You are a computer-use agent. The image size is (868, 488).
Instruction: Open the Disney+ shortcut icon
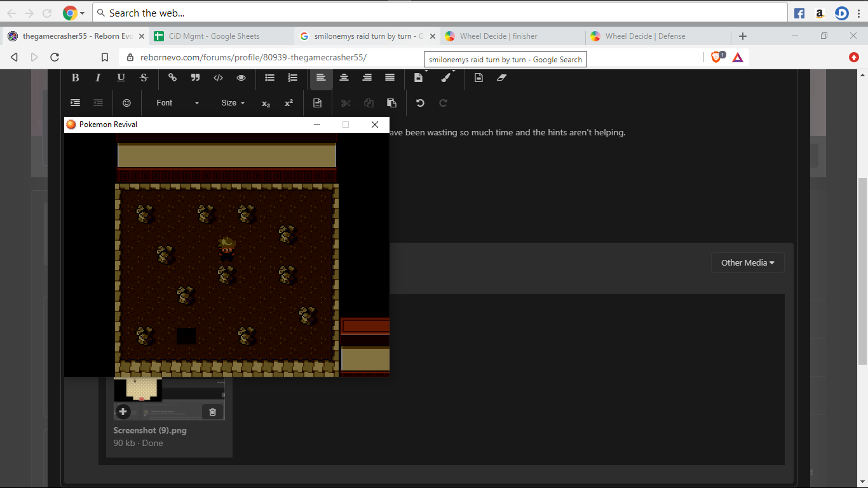click(x=842, y=13)
